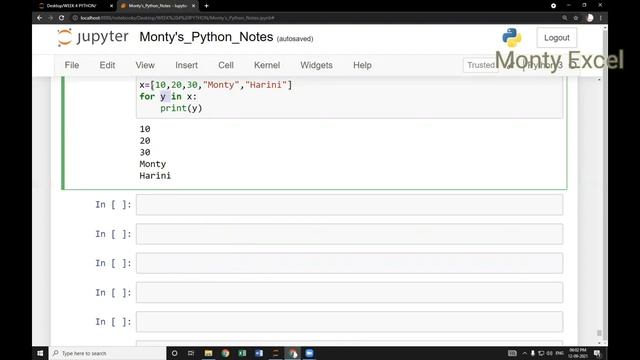Screen dimensions: 640x360
Task: Click the taskbar clock and date
Action: click(578, 353)
